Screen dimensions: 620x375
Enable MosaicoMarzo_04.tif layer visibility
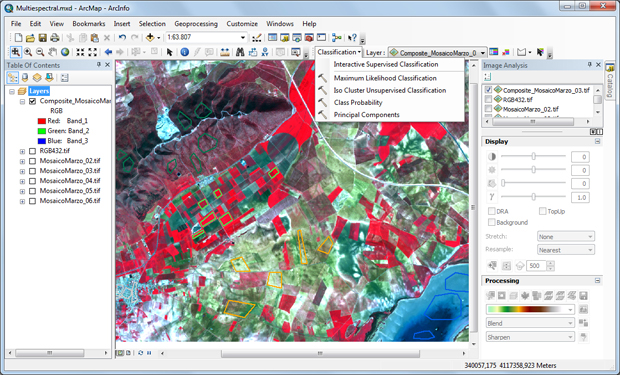pos(32,181)
